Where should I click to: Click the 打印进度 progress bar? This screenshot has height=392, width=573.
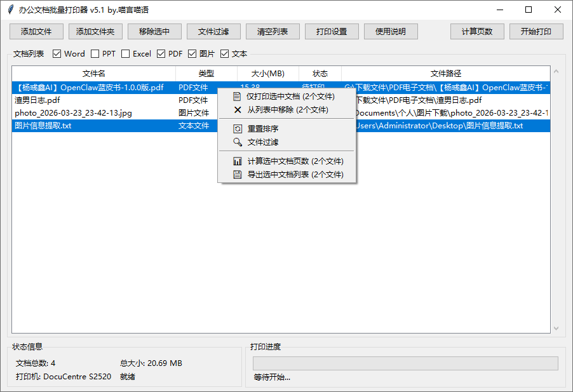[405, 363]
